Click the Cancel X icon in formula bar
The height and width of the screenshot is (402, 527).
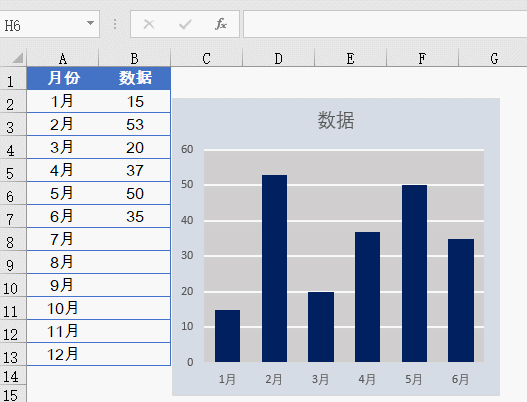click(x=149, y=24)
